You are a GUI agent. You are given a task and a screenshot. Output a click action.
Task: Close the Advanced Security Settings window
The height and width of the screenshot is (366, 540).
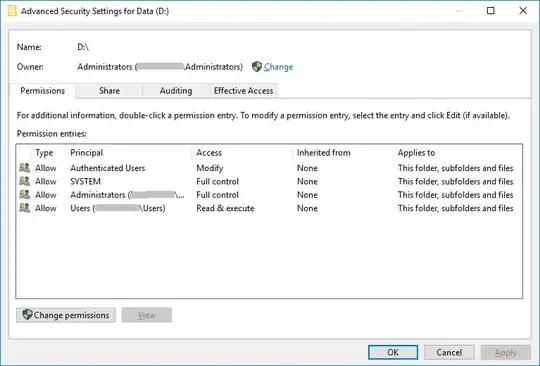[523, 11]
